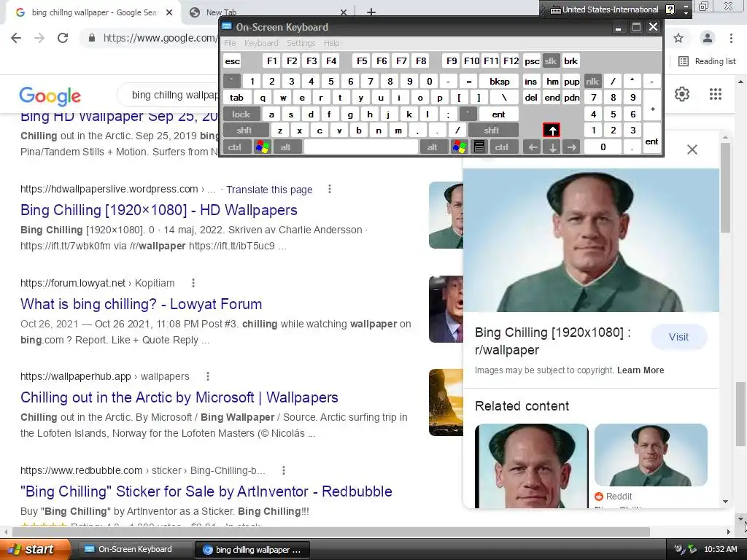Open Bing Chilling Sticker Redbubble link
This screenshot has width=747, height=560.
coord(206,491)
